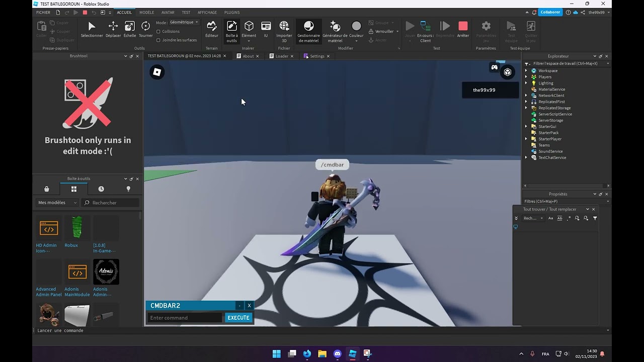The image size is (644, 362).
Task: Close the CMDBAR2 window with X
Action: coord(249,306)
